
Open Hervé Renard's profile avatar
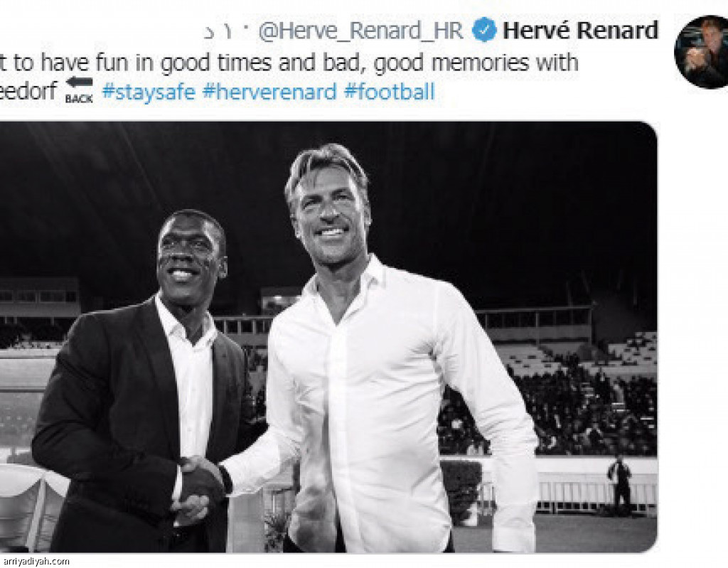(x=701, y=52)
